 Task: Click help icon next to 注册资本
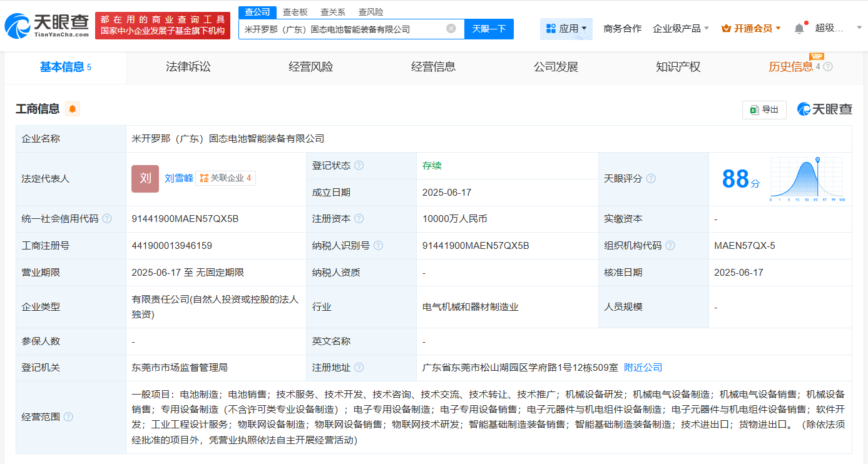click(x=359, y=219)
